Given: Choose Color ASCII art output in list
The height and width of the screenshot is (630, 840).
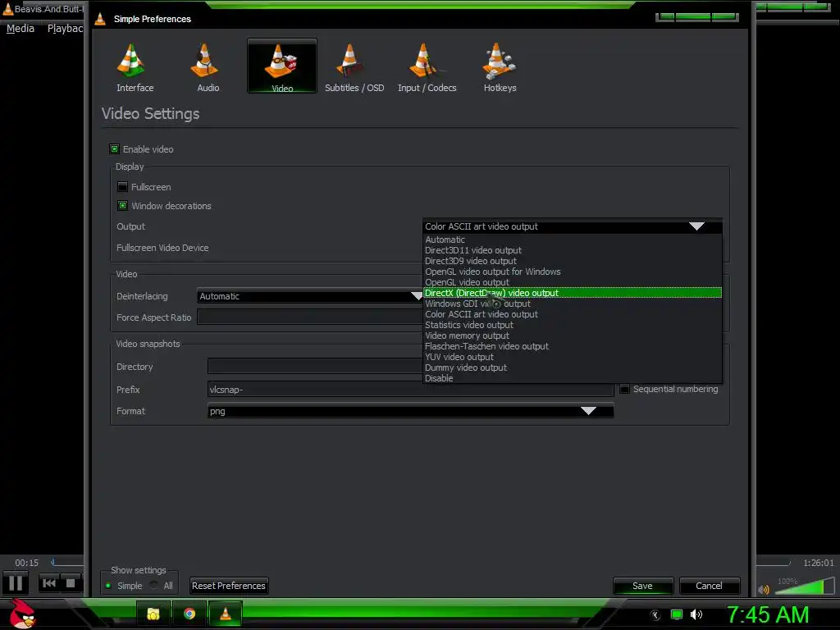Looking at the screenshot, I should tap(572, 314).
